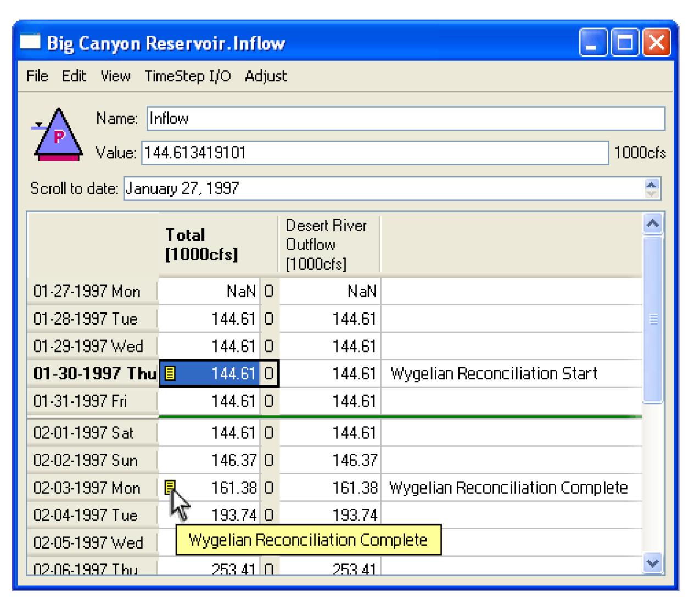Viewport: 700px width, 609px height.
Task: Click the yellow note icon on 01-30-1997 row
Action: [170, 373]
